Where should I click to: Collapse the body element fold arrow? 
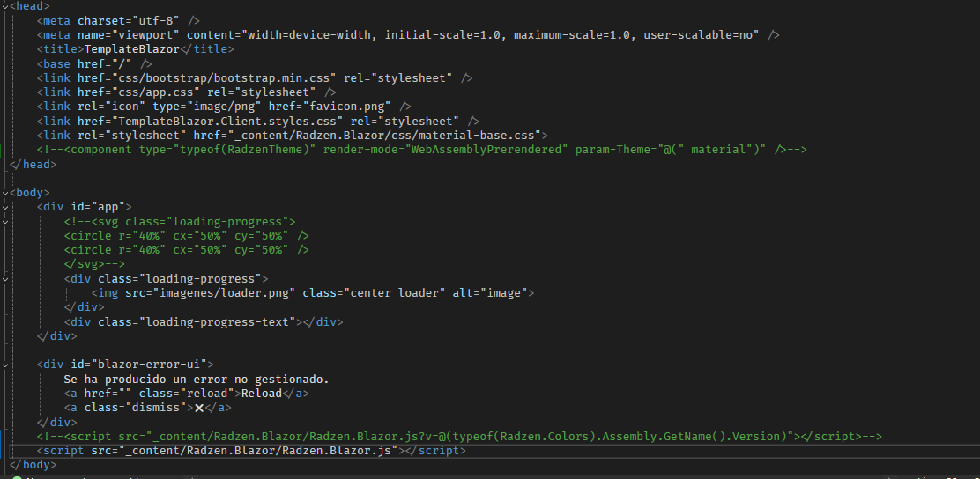5,192
